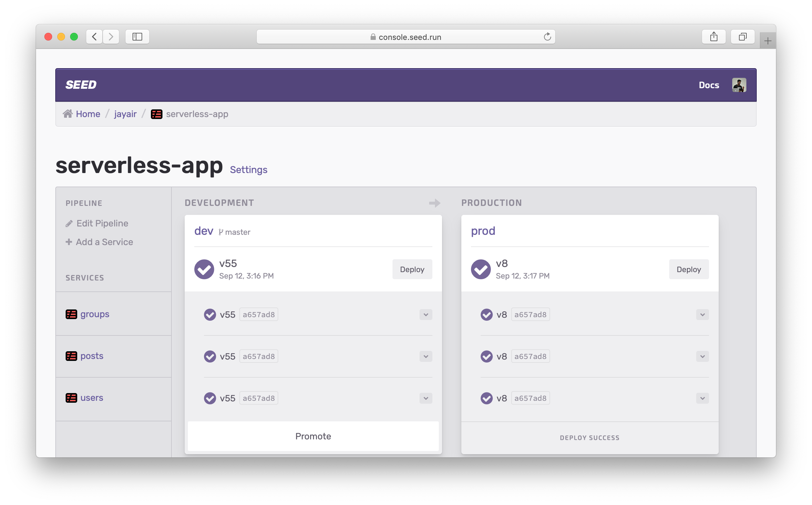
Task: Open the users service
Action: click(x=91, y=398)
